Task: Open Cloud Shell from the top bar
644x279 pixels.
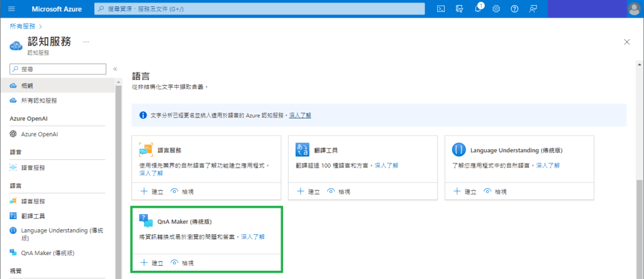Action: coord(441,9)
